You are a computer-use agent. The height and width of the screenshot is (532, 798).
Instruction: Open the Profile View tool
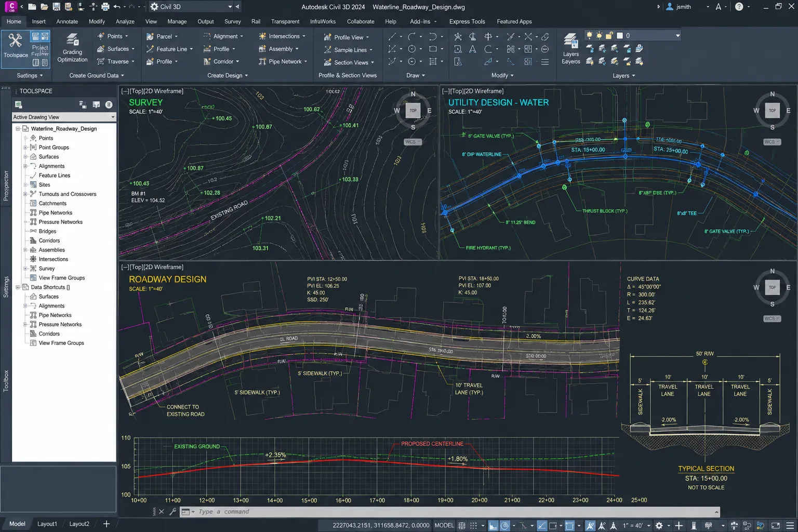tap(346, 37)
